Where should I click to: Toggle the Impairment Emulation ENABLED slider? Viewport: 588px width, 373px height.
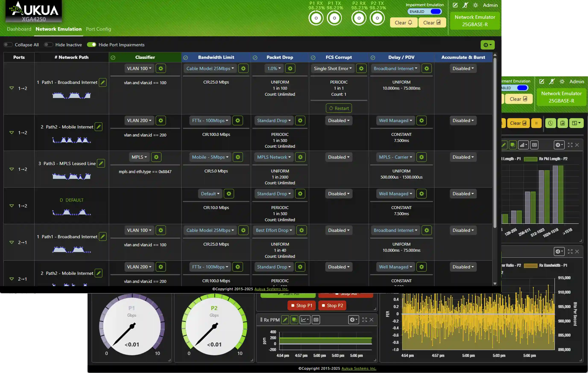click(x=425, y=12)
